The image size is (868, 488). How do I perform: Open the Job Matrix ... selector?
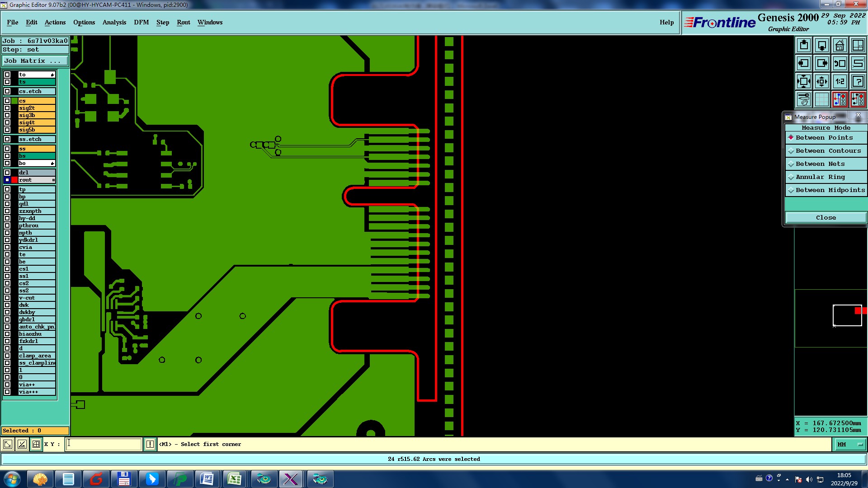(x=35, y=61)
